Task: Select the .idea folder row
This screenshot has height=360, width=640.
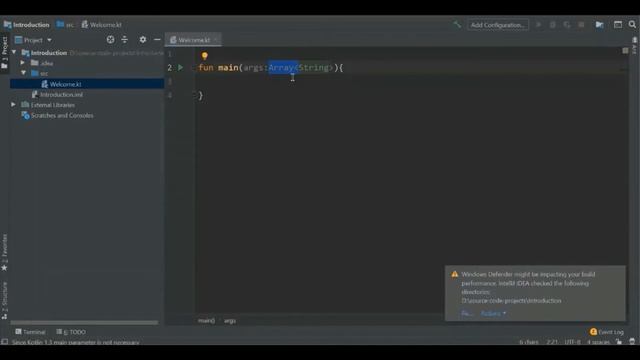Action: point(87,63)
